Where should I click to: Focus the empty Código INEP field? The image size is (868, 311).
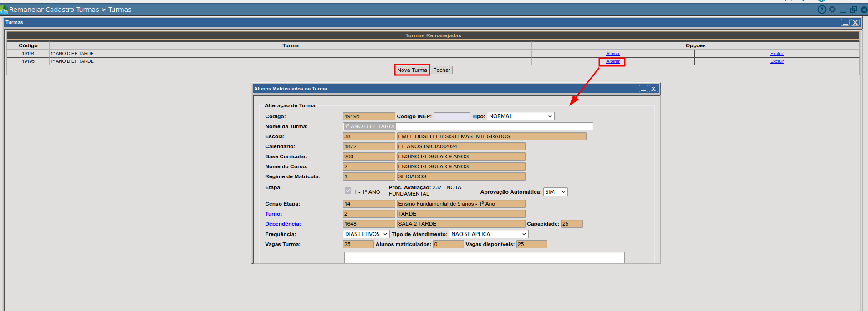tap(452, 116)
